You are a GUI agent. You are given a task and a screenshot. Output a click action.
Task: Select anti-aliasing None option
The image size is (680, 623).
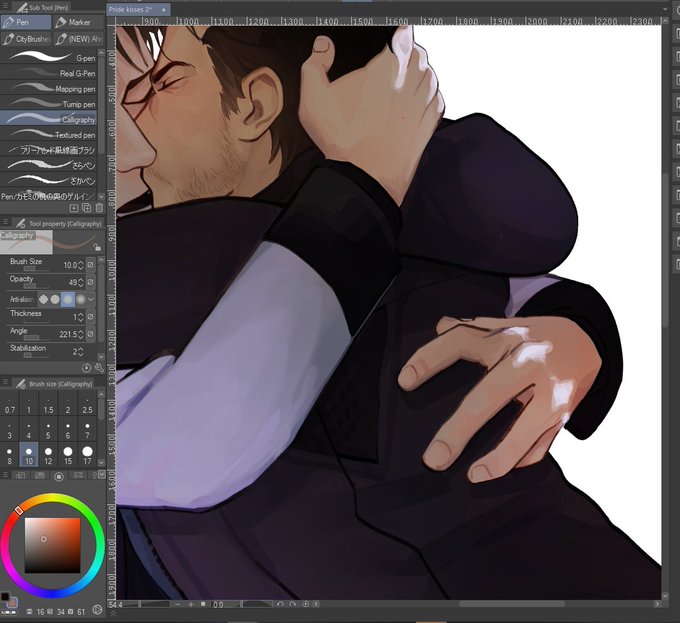[43, 299]
